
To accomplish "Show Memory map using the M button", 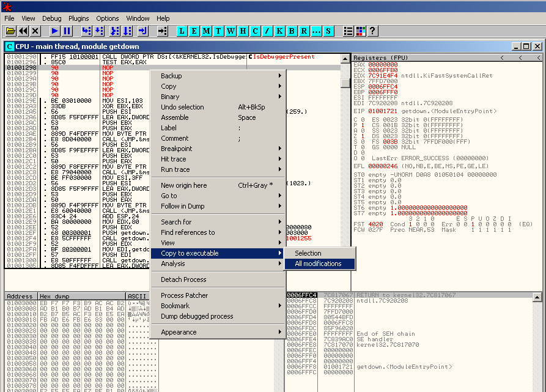I will click(x=207, y=31).
